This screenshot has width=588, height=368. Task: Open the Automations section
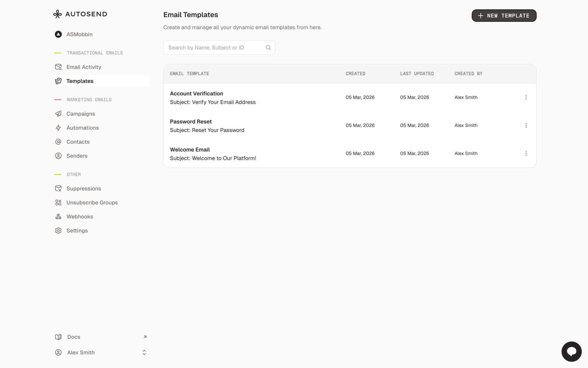[101, 128]
